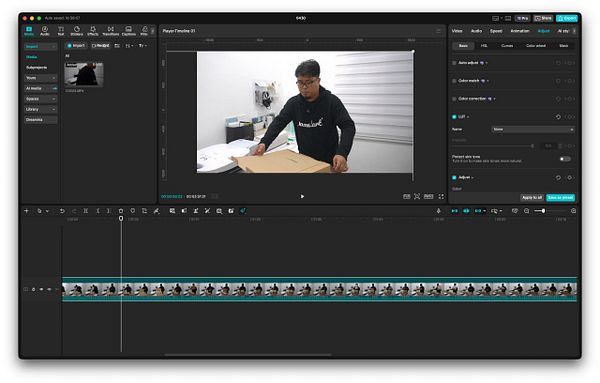Open the Audio panel icon
This screenshot has width=600, height=383.
(45, 31)
